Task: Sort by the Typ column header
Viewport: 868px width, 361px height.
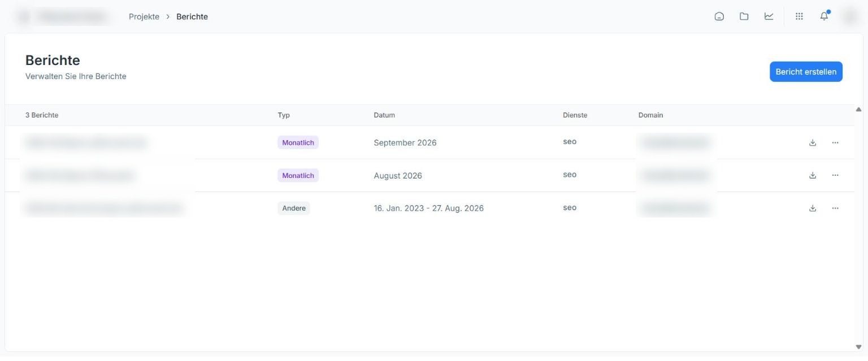Action: (x=284, y=115)
